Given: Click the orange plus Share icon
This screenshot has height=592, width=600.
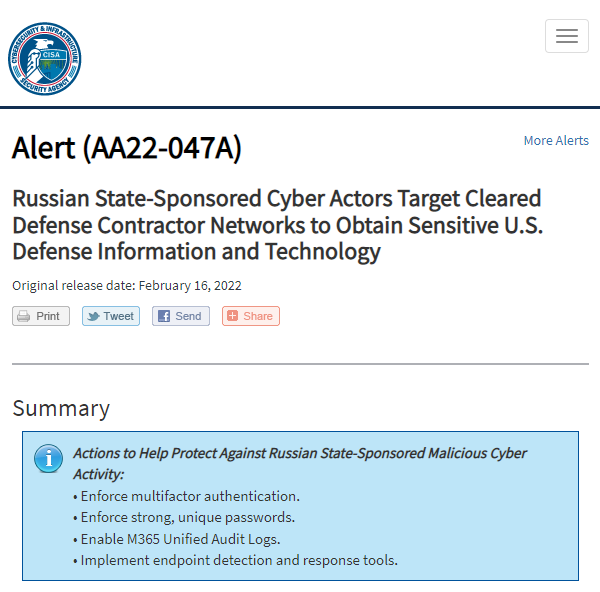Looking at the screenshot, I should click(232, 316).
